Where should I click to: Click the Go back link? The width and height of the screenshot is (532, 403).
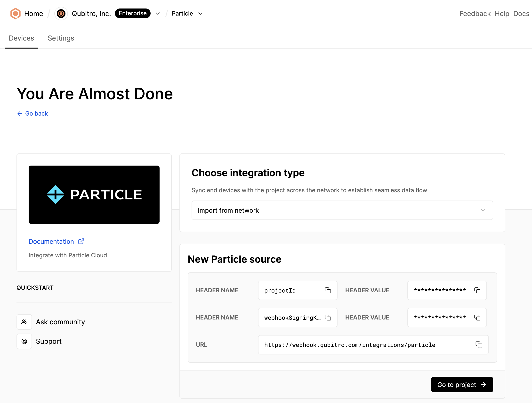tap(32, 113)
